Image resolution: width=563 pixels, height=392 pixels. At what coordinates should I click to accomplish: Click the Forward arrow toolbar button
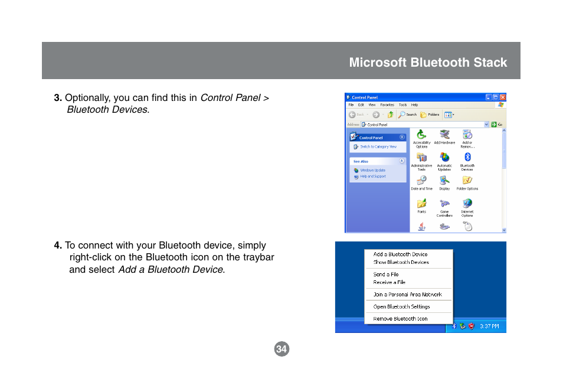point(376,115)
